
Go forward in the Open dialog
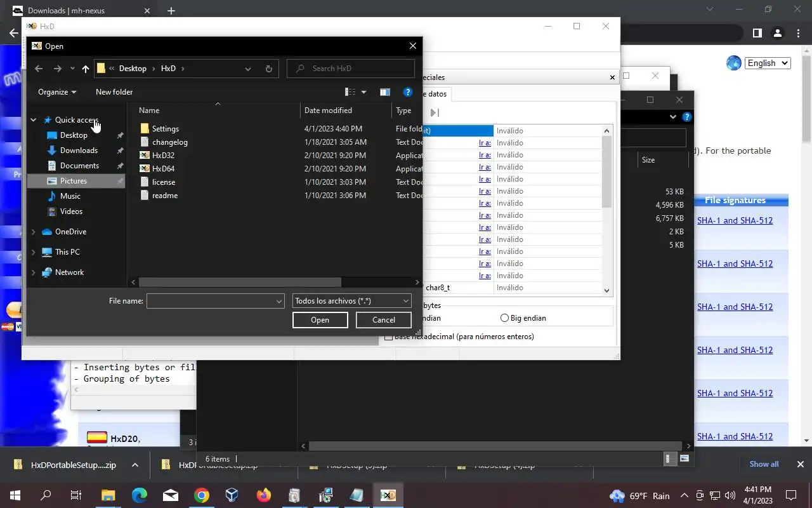(58, 69)
